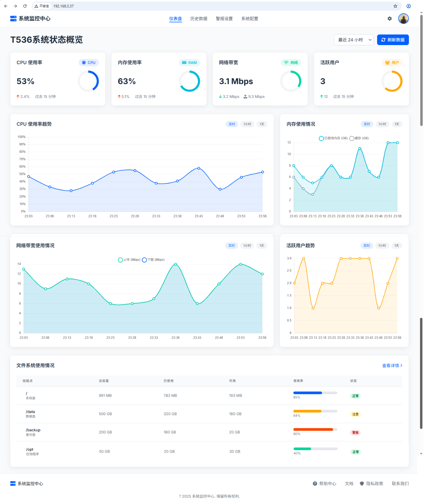Toggle 上传 (Mbps) legend in bandwidth chart
Viewport: 424px width, 504px height.
(129, 260)
